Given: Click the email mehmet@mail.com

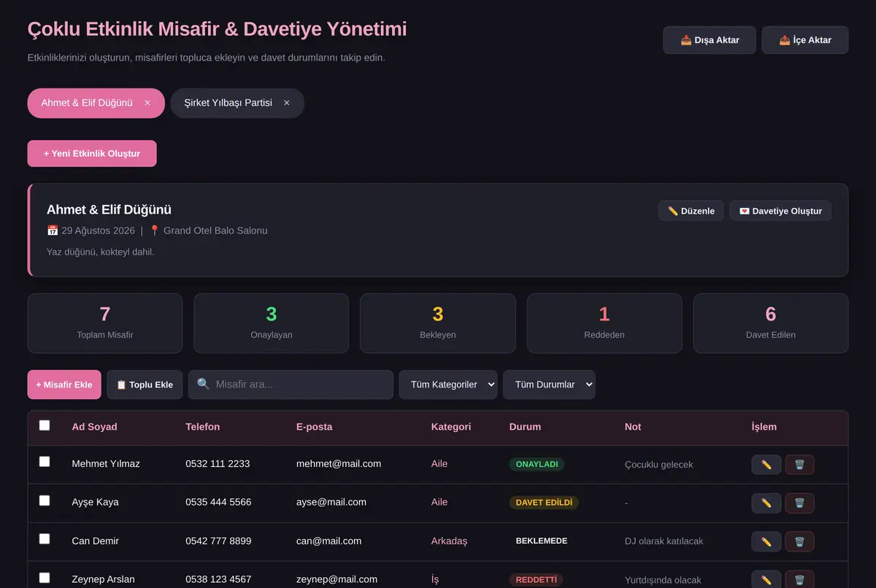Looking at the screenshot, I should click(339, 464).
